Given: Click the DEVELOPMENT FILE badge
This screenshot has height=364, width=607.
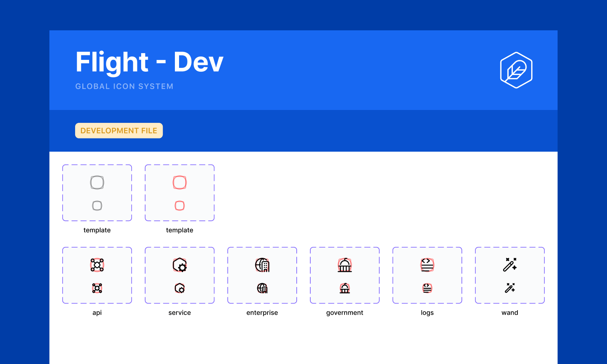Looking at the screenshot, I should point(119,130).
